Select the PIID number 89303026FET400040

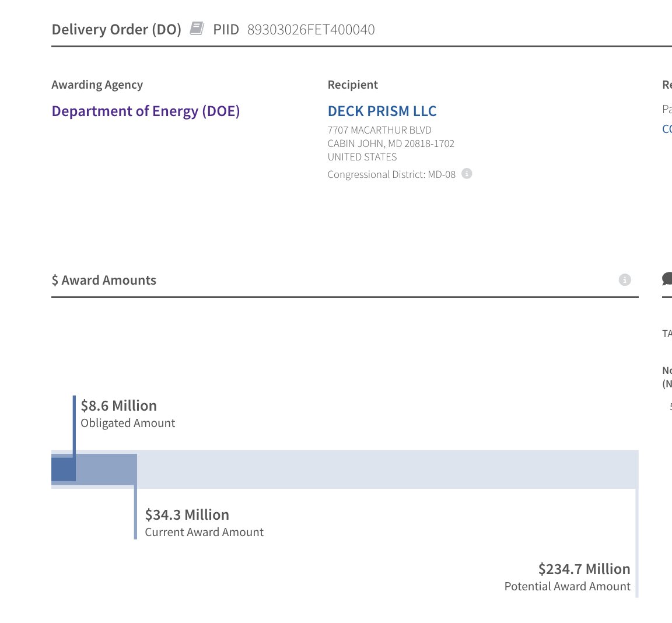(311, 30)
